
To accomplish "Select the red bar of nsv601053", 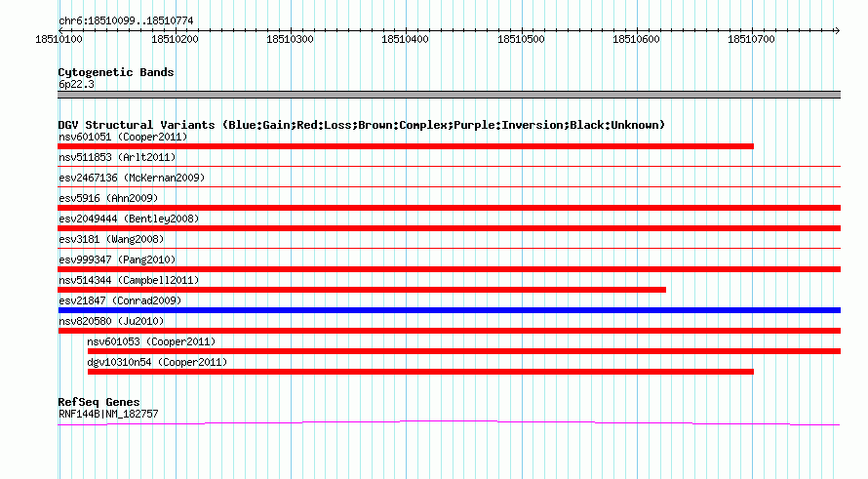I will tap(464, 351).
